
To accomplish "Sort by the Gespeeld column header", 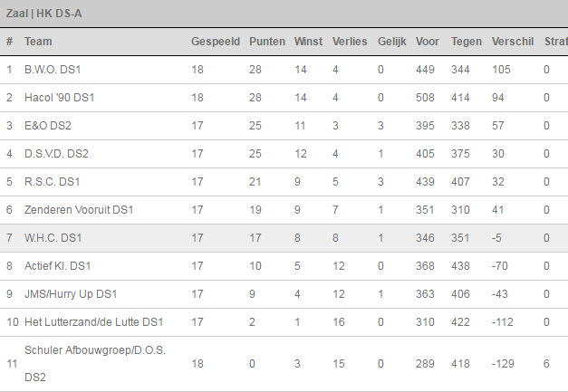I will click(x=216, y=42).
